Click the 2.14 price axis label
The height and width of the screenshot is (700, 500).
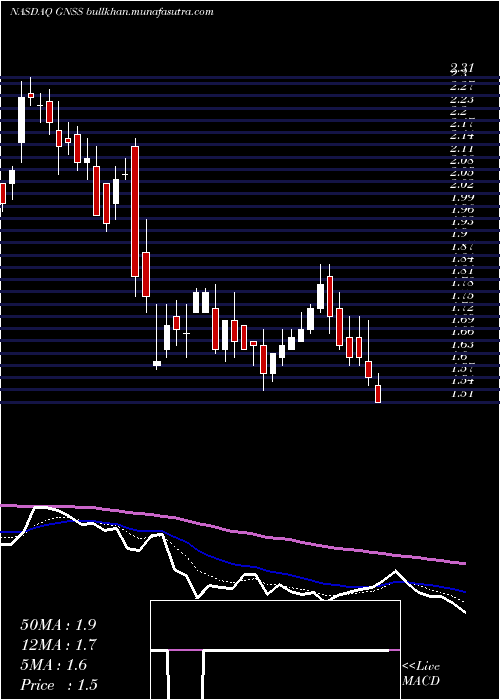pyautogui.click(x=462, y=136)
